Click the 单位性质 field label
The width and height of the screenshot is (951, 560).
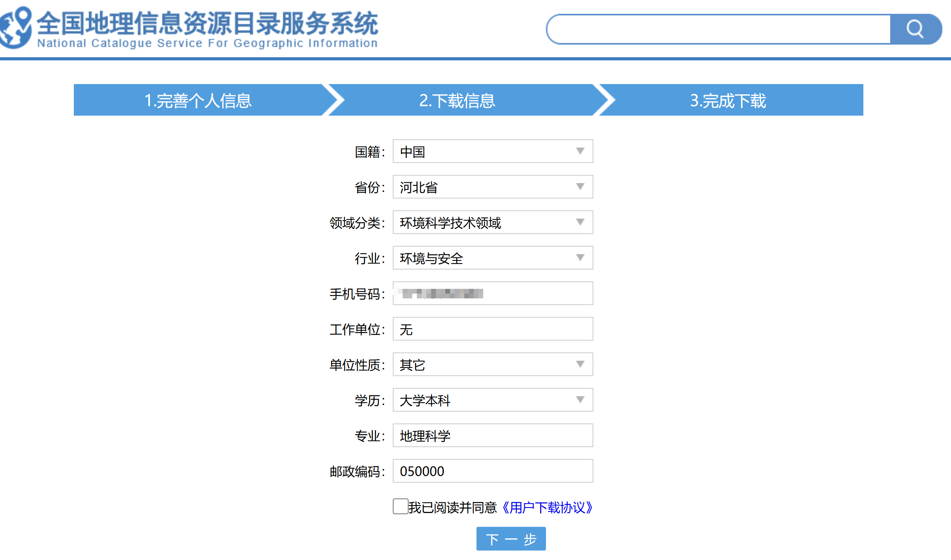[357, 365]
